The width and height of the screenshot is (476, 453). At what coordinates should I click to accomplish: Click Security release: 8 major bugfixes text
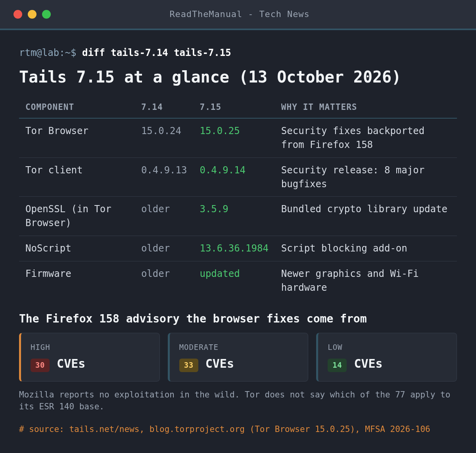[353, 177]
